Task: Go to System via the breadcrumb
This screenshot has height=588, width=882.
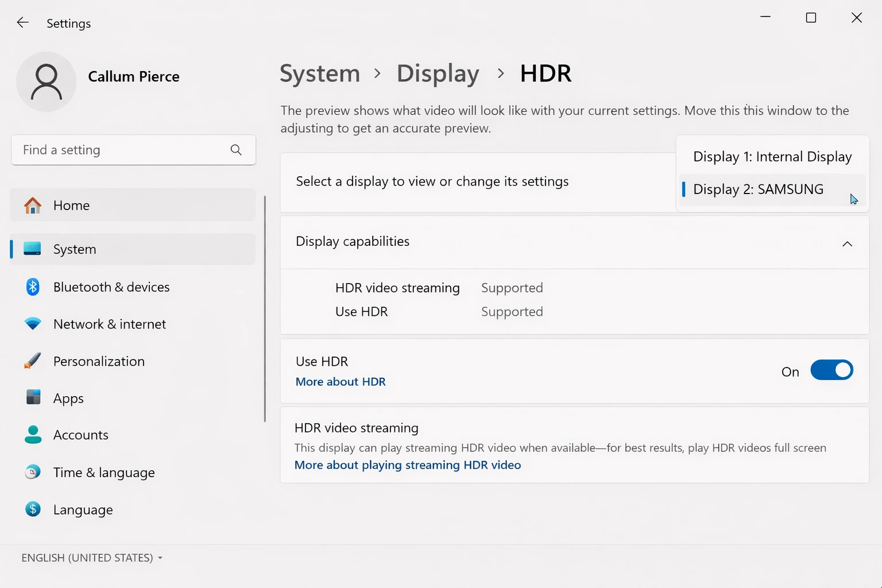Action: click(x=320, y=73)
